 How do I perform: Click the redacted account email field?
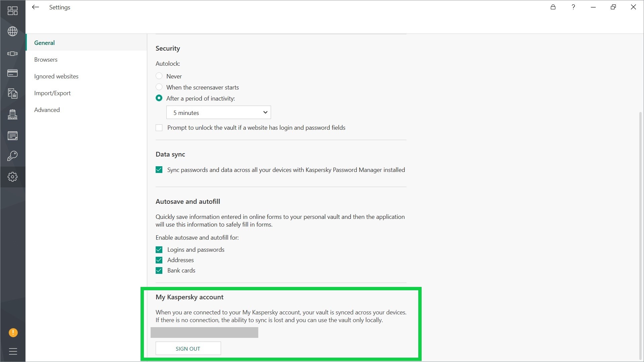point(204,333)
